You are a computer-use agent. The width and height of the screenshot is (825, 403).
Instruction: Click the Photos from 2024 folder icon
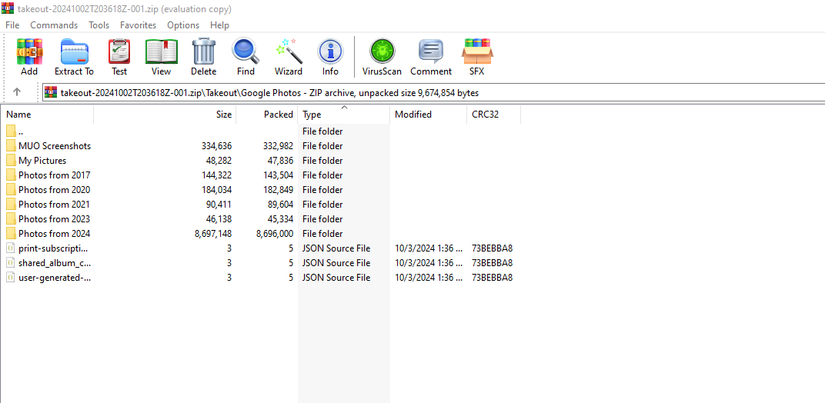[x=11, y=234]
